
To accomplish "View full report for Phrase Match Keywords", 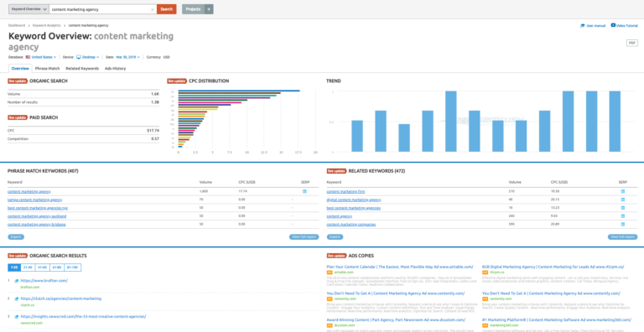I will (x=304, y=237).
